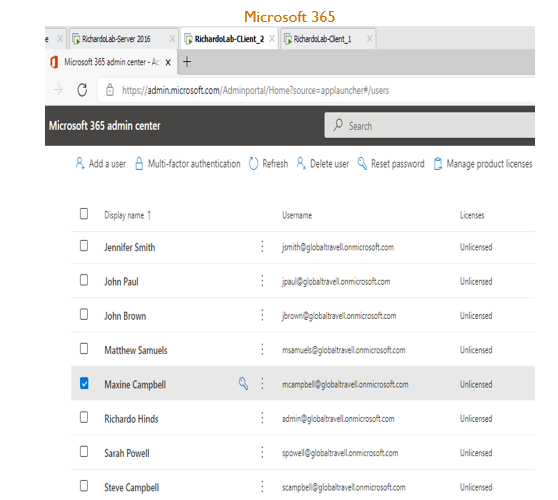Click the Reset password key icon in the toolbar
This screenshot has width=558, height=500.
tap(362, 164)
